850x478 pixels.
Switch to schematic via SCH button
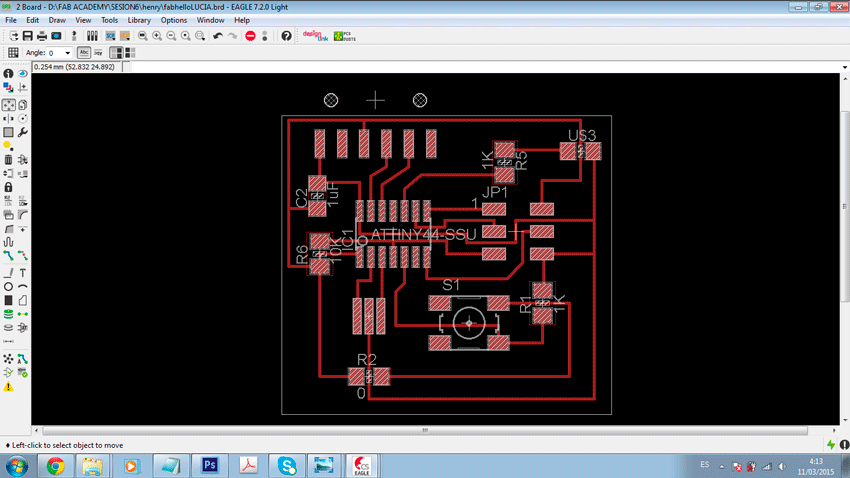pos(110,36)
